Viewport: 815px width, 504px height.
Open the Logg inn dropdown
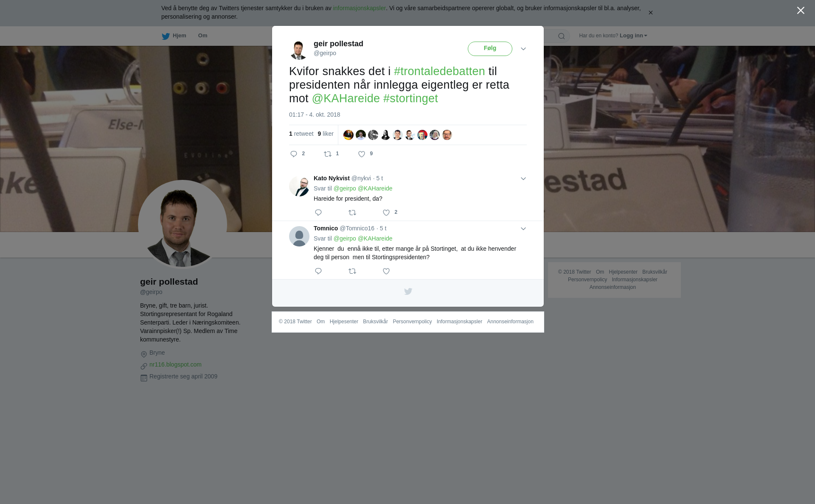[x=633, y=36]
